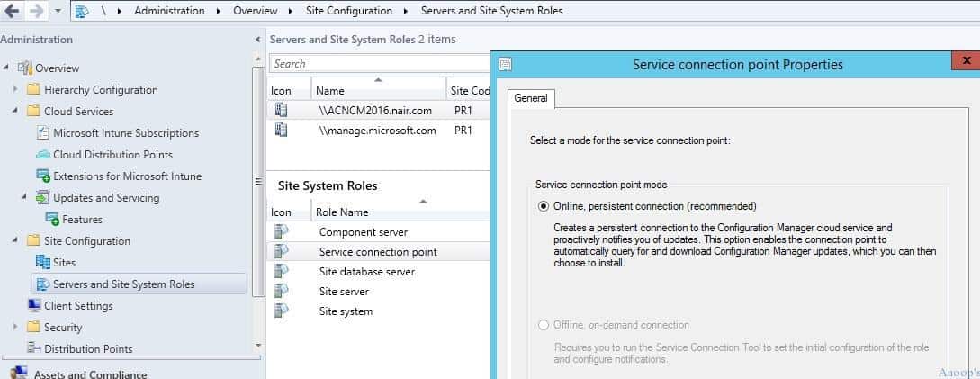The width and height of the screenshot is (980, 379).
Task: Select the Site server role
Action: 377,292
